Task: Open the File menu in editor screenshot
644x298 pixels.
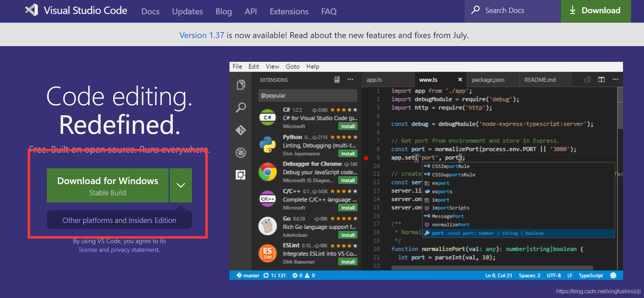Action: 237,66
